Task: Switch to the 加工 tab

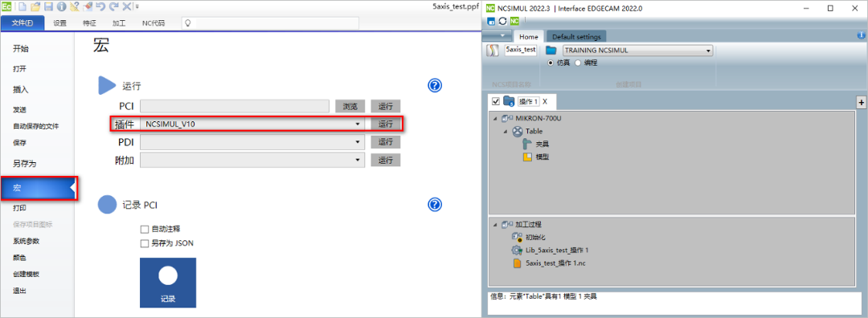Action: tap(118, 23)
